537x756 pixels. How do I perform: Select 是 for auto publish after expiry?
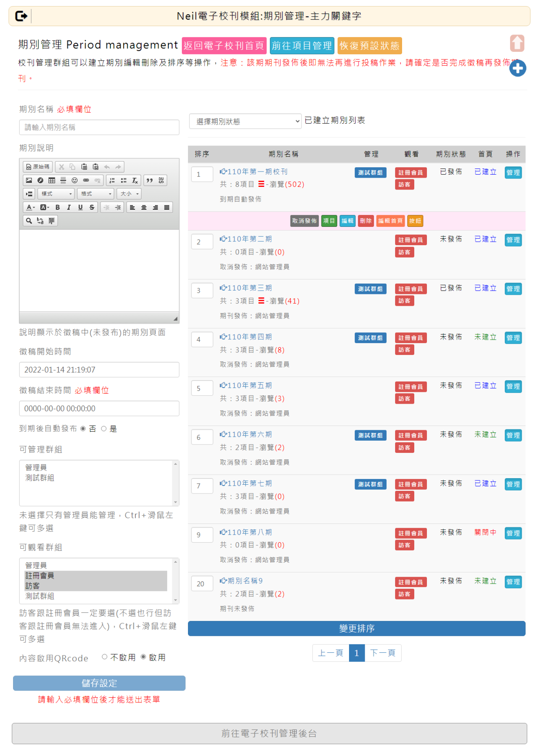point(104,429)
